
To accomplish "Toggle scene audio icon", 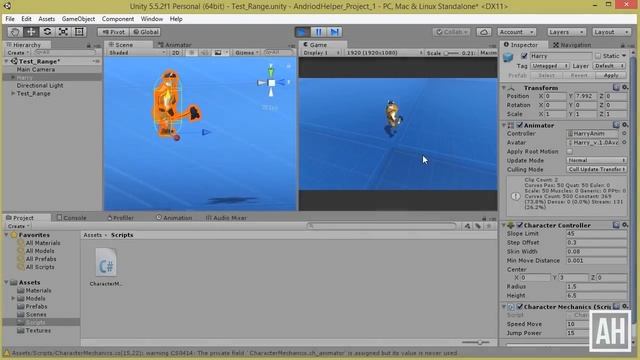I will (x=204, y=53).
